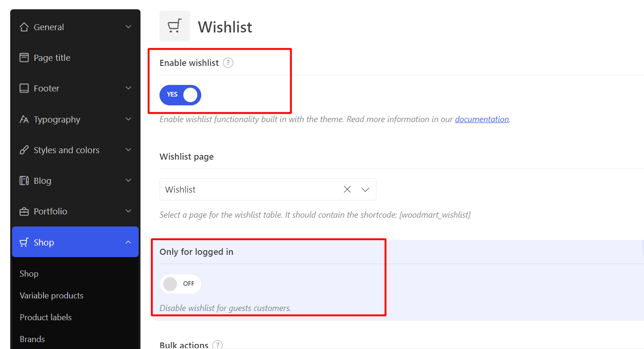The width and height of the screenshot is (644, 349).
Task: Click the paintbrush icon for Styles and colors
Action: click(24, 150)
